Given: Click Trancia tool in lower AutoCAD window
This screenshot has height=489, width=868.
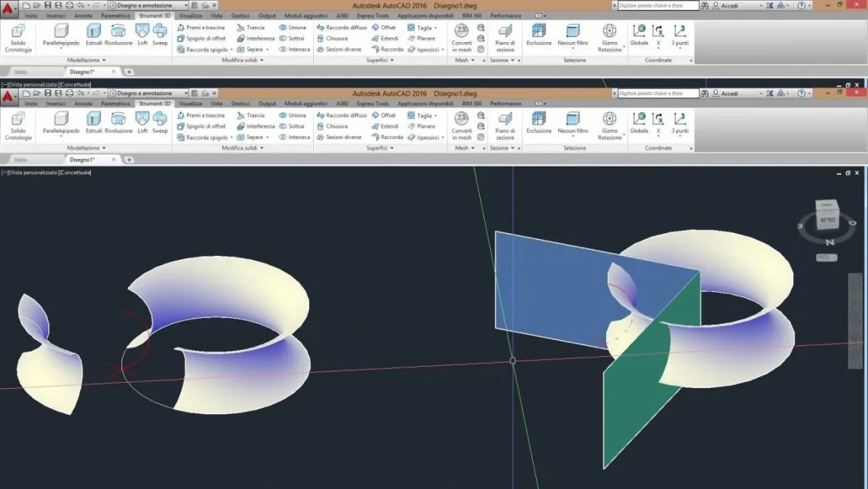Looking at the screenshot, I should point(250,115).
